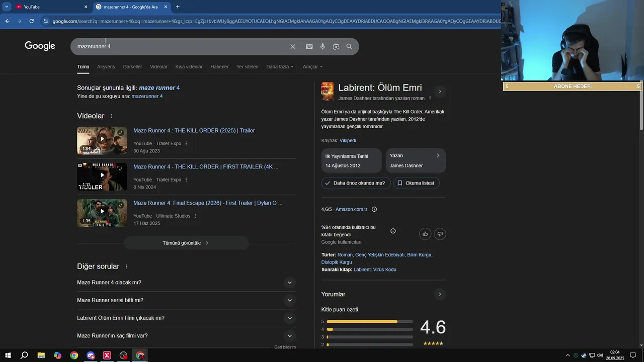Image resolution: width=644 pixels, height=362 pixels.
Task: Add book to Okuma listesi
Action: 417,183
